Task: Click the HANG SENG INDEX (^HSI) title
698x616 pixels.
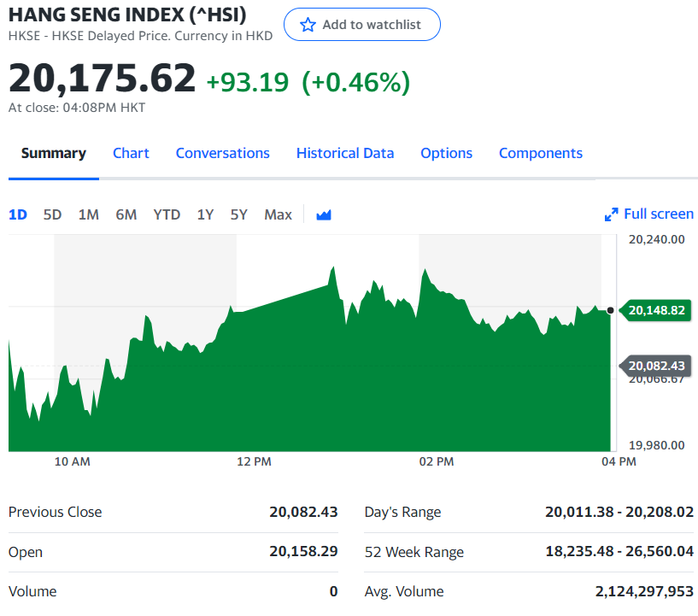Action: [127, 15]
